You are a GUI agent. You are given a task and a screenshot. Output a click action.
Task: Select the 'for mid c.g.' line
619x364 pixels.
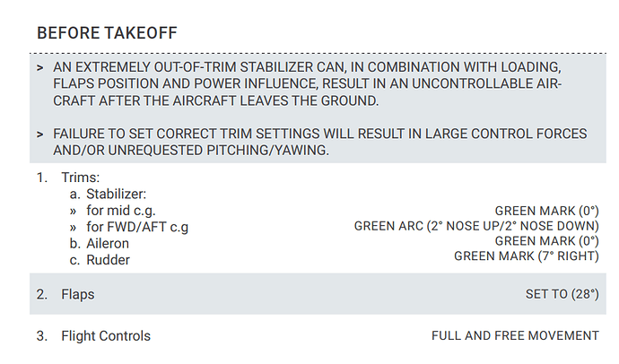click(125, 211)
